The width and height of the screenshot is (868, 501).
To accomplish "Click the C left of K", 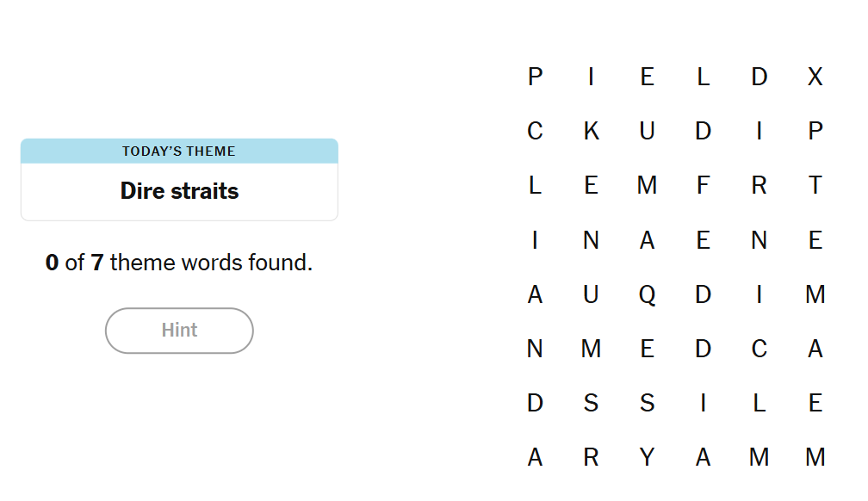I will click(535, 131).
